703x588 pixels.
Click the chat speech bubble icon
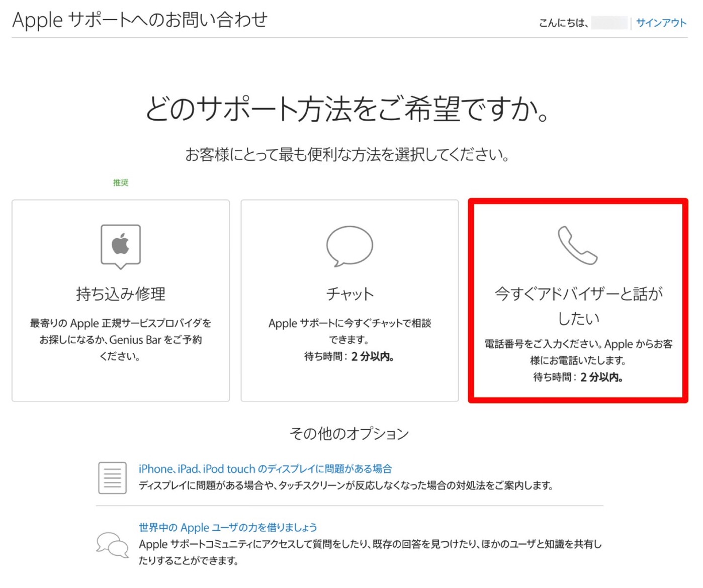point(349,246)
